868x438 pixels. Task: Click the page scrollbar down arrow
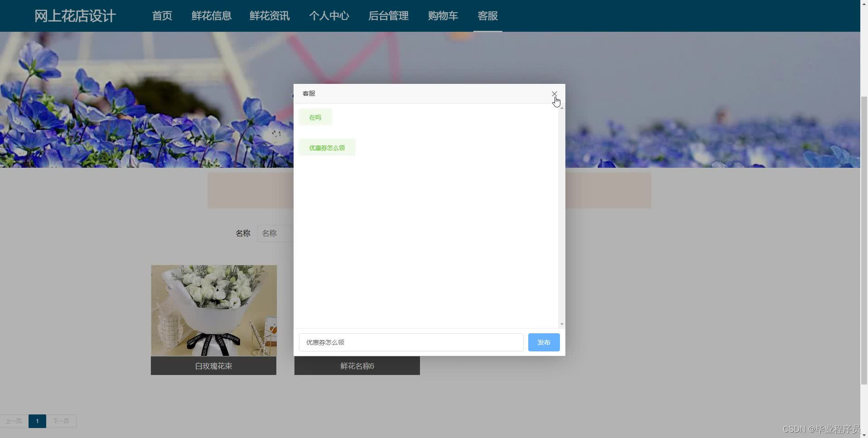click(x=864, y=434)
